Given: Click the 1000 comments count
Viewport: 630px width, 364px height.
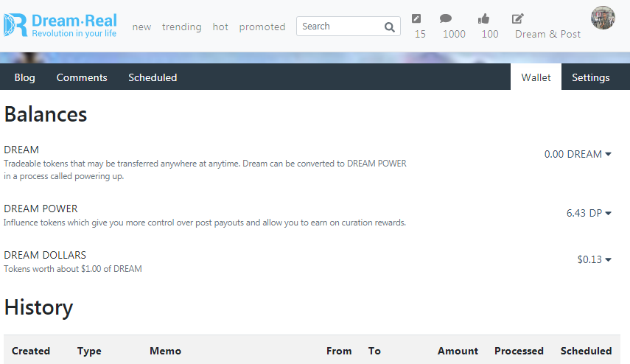Looking at the screenshot, I should click(x=454, y=34).
